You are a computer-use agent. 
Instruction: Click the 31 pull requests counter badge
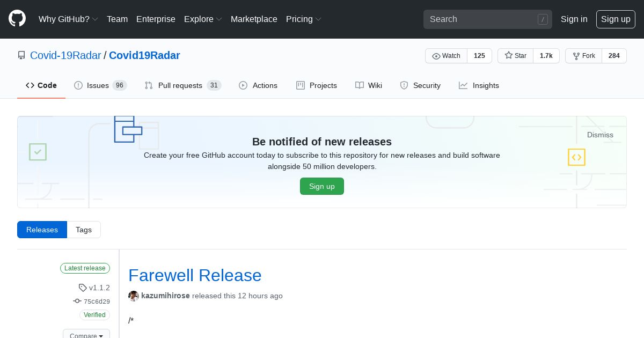[214, 85]
